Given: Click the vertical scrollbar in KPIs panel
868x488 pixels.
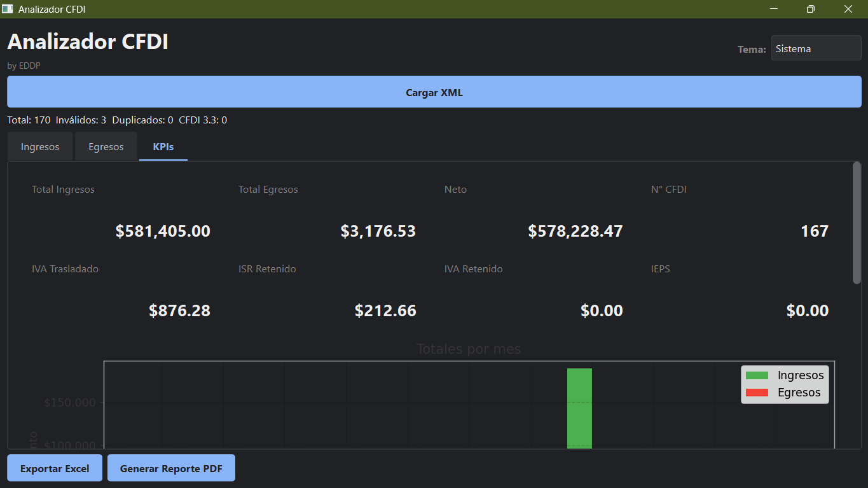Looking at the screenshot, I should tap(857, 223).
